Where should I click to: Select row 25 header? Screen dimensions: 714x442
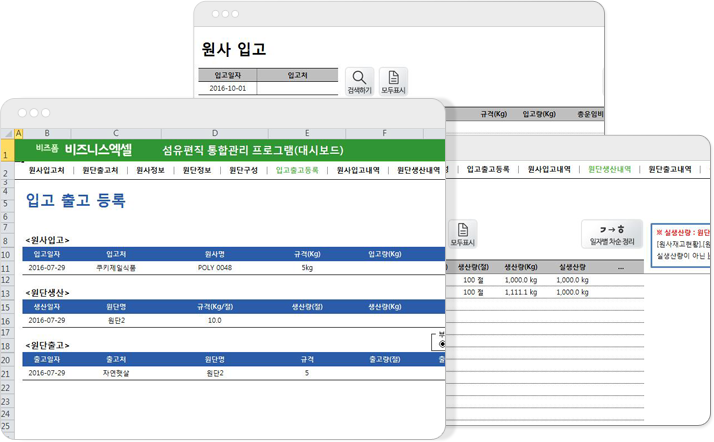[x=7, y=426]
